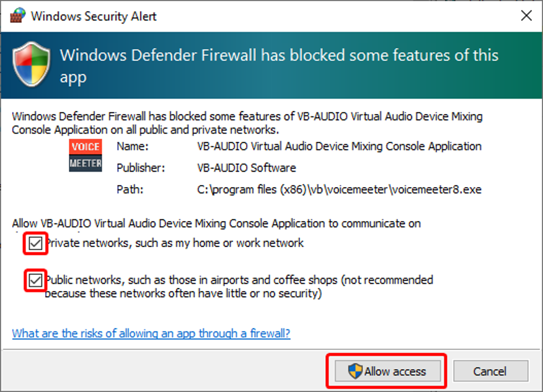
Task: Click the Public networks airports and coffee shops label
Action: (239, 287)
